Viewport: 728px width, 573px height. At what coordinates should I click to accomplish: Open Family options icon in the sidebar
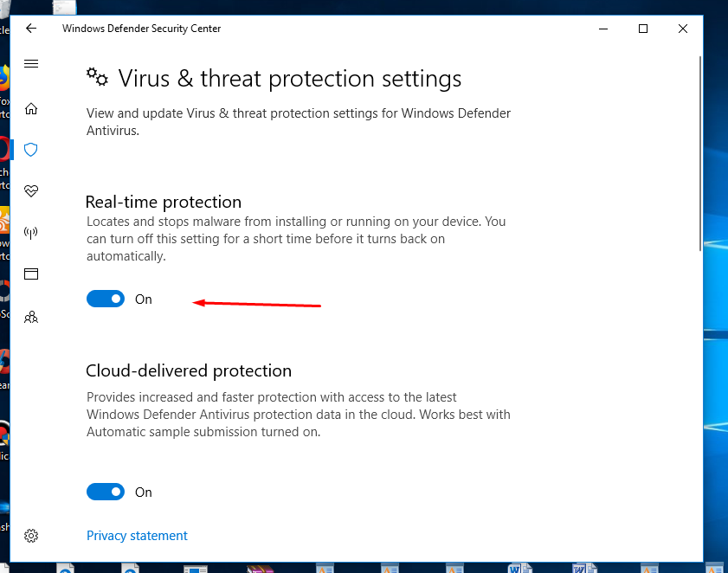(x=31, y=317)
